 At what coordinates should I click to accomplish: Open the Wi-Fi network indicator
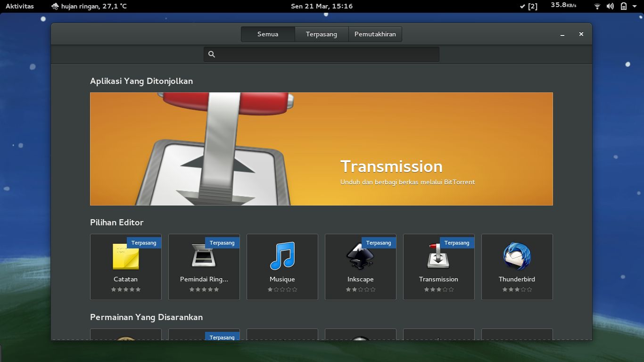click(x=597, y=6)
